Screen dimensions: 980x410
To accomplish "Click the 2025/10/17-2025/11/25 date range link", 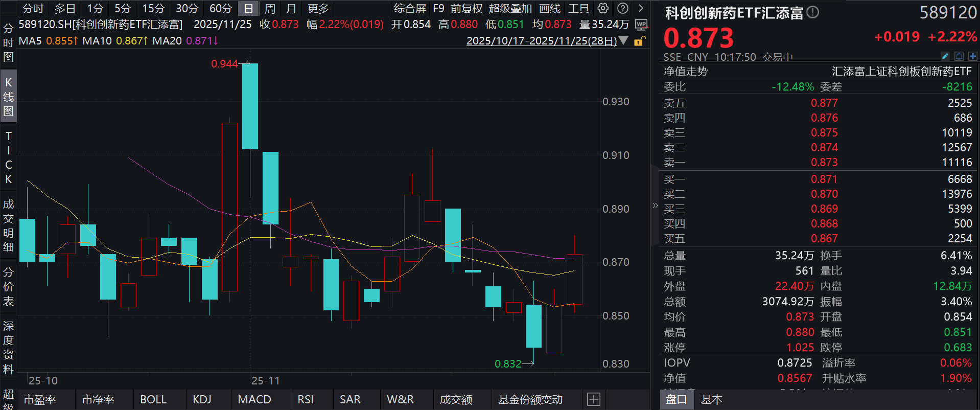I will (x=541, y=41).
